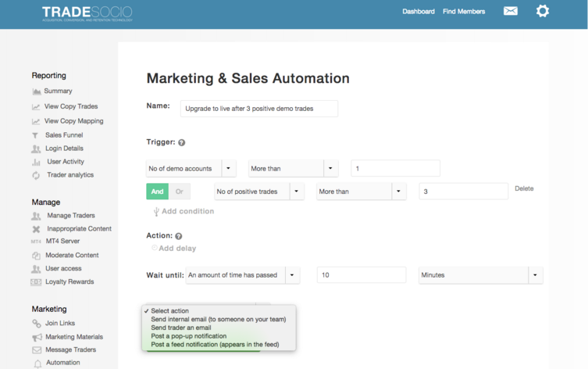588x369 pixels.
Task: Click Add condition link
Action: click(187, 212)
